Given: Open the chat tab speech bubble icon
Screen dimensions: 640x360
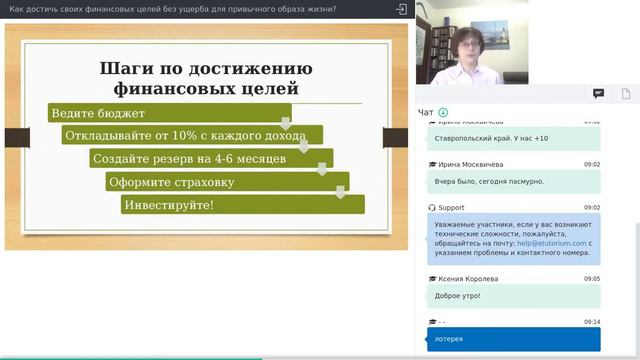Looking at the screenshot, I should click(598, 94).
